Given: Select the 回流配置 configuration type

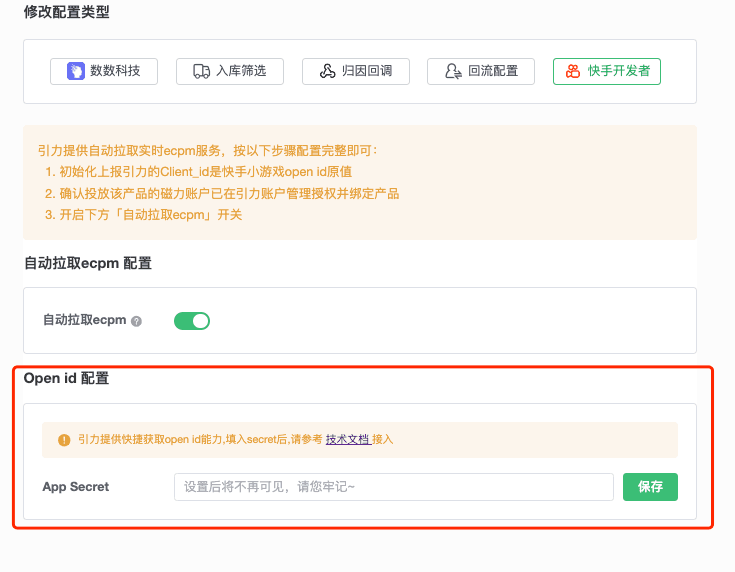Looking at the screenshot, I should click(x=481, y=71).
